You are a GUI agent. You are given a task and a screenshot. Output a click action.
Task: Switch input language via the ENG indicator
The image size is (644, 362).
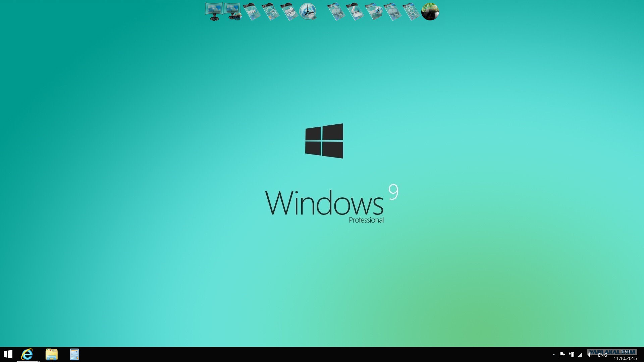pyautogui.click(x=602, y=355)
